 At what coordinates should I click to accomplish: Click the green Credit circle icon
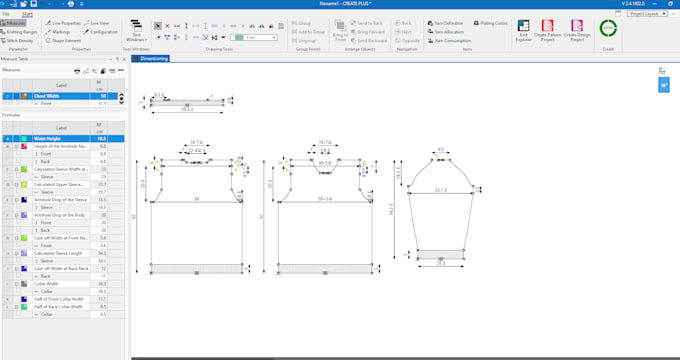(x=608, y=28)
